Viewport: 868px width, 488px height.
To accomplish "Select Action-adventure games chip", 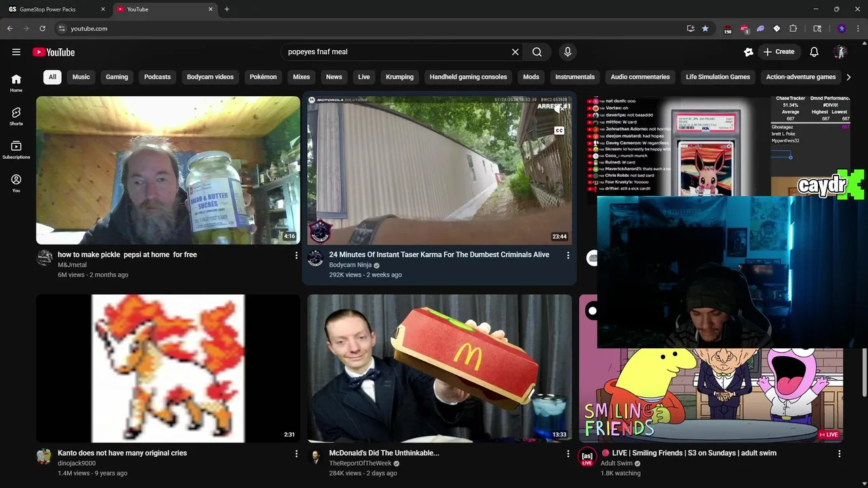I will pyautogui.click(x=801, y=77).
